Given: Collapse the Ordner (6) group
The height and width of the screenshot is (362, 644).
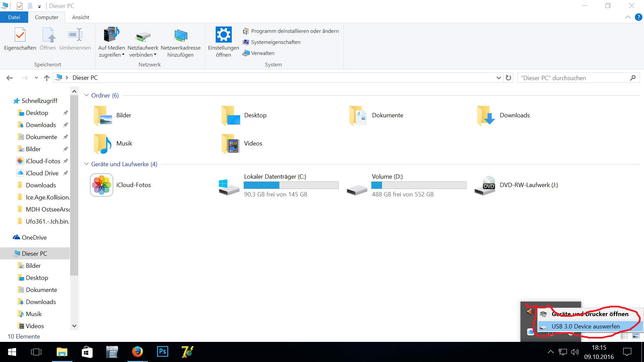Looking at the screenshot, I should (x=86, y=95).
